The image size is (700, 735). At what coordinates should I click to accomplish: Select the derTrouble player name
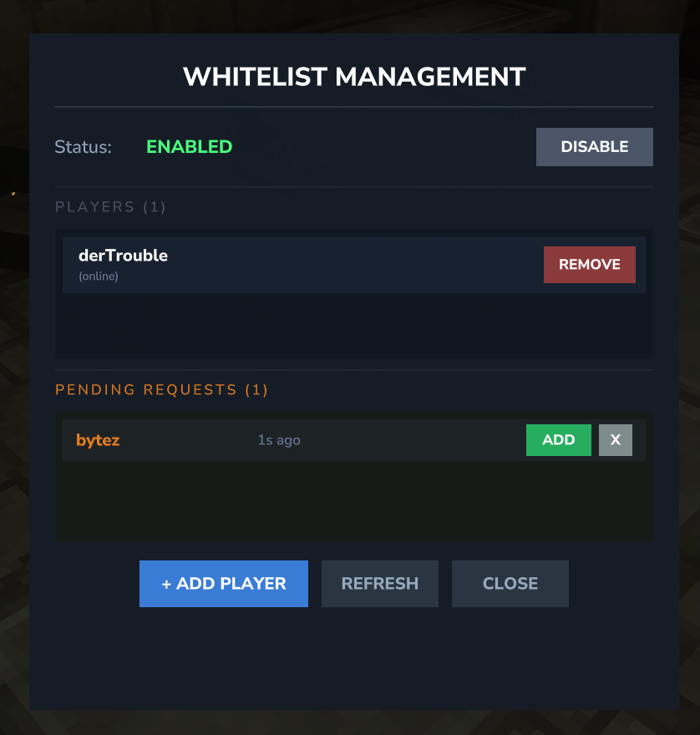pyautogui.click(x=123, y=256)
